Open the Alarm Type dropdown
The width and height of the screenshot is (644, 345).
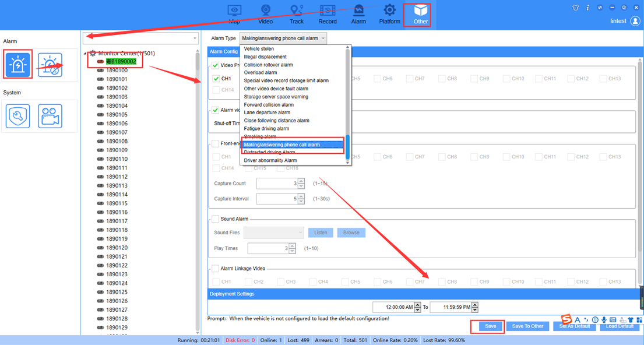coord(283,38)
